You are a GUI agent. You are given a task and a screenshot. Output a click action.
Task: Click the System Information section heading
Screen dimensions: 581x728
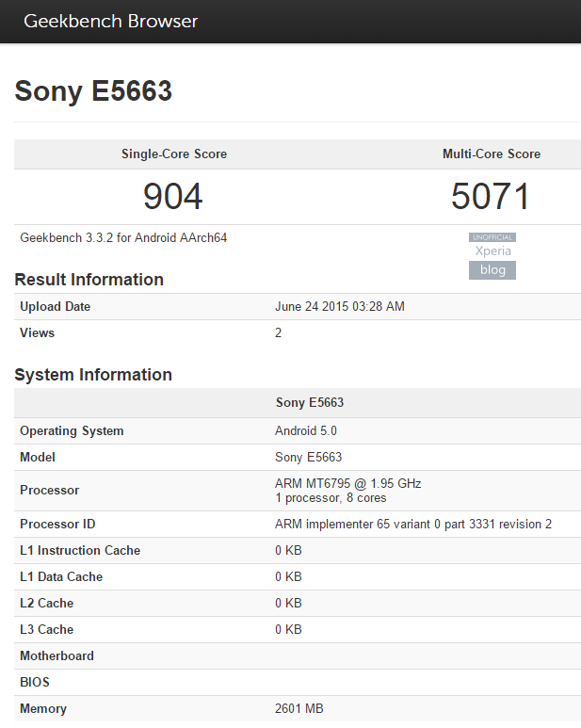(93, 375)
